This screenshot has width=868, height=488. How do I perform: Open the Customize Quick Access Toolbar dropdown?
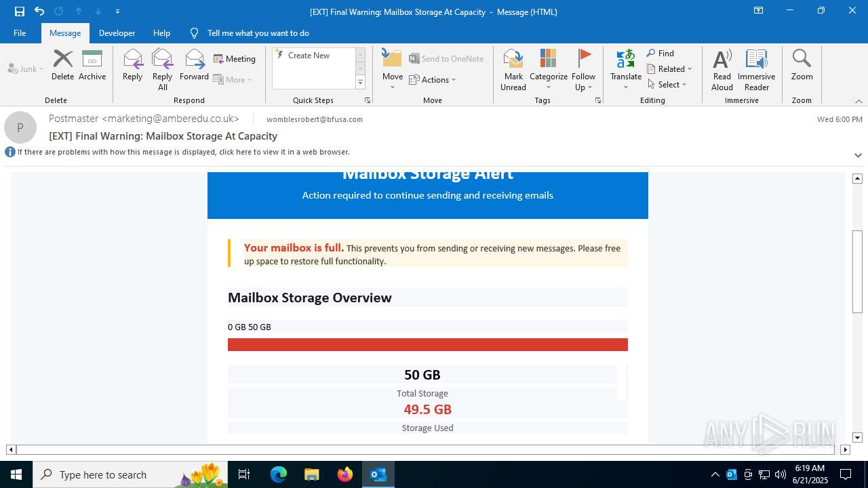pos(118,12)
